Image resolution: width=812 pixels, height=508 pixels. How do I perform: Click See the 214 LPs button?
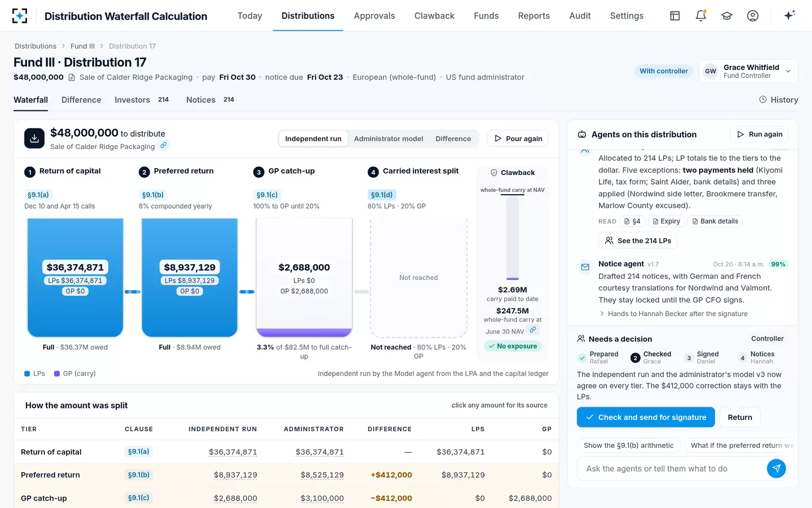point(638,240)
